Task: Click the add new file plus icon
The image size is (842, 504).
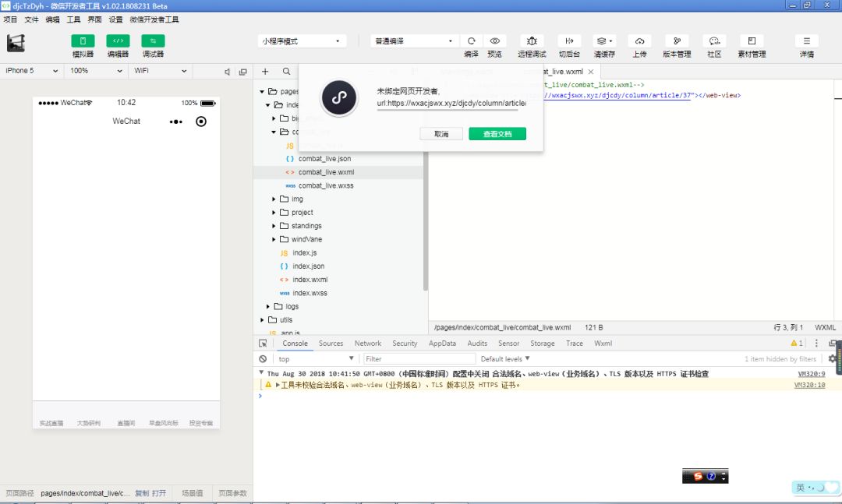Action: [x=265, y=72]
